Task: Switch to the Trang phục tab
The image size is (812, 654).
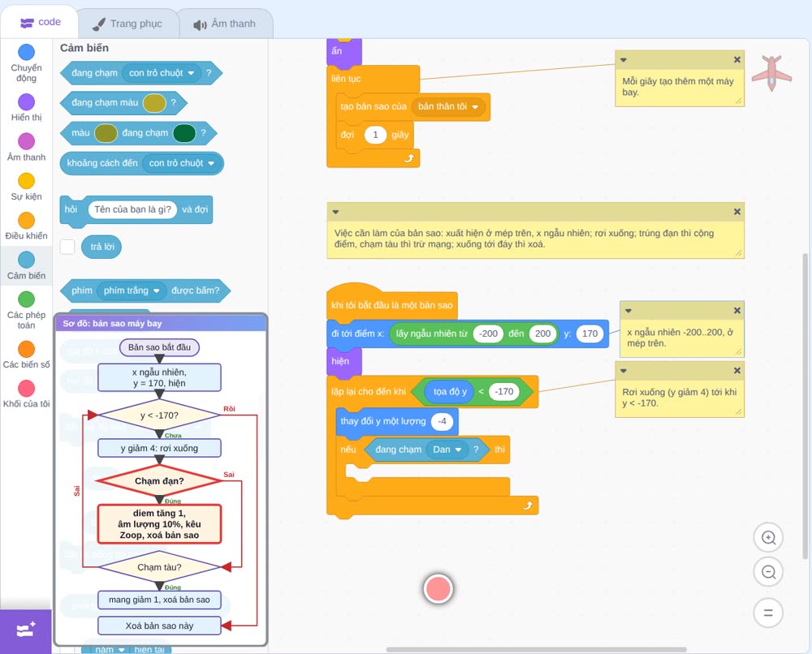Action: (127, 24)
